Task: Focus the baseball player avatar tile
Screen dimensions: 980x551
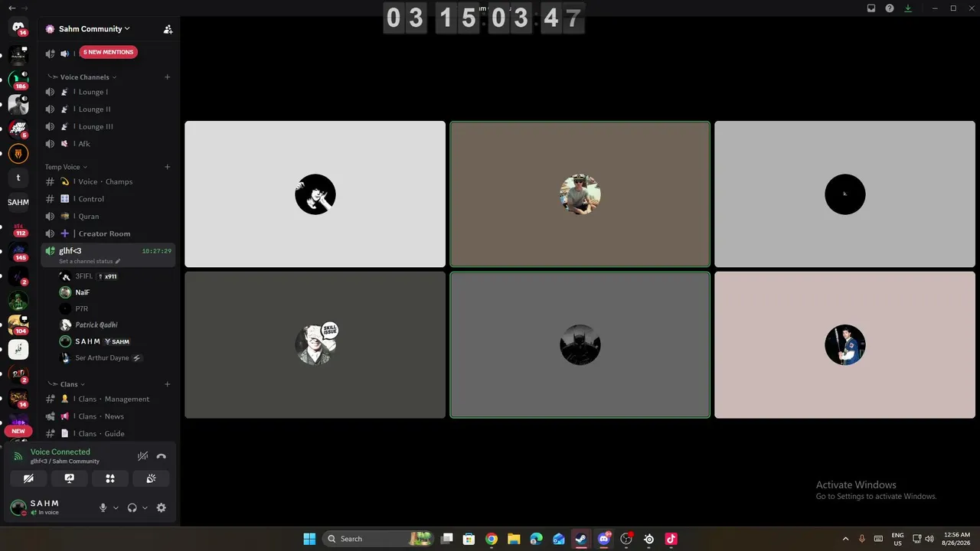Action: pyautogui.click(x=844, y=345)
